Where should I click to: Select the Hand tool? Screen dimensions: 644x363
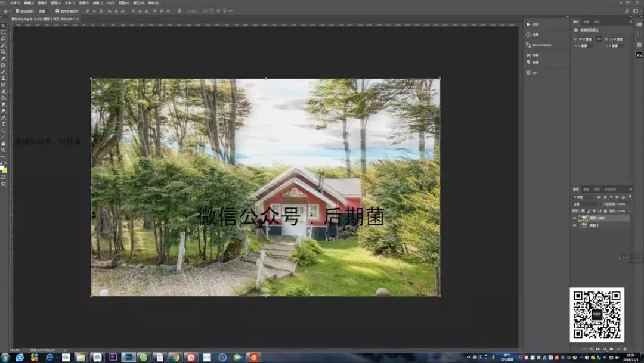(x=3, y=144)
